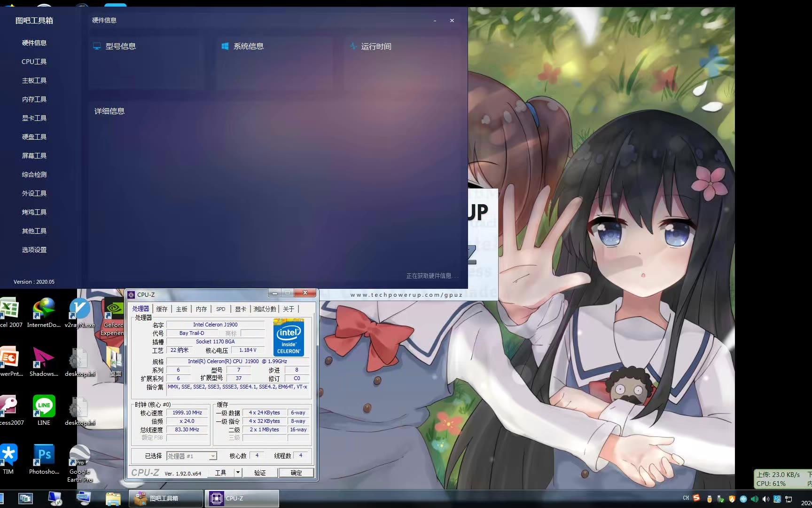Switch to the 关于 tab in CPU-Z

click(289, 309)
